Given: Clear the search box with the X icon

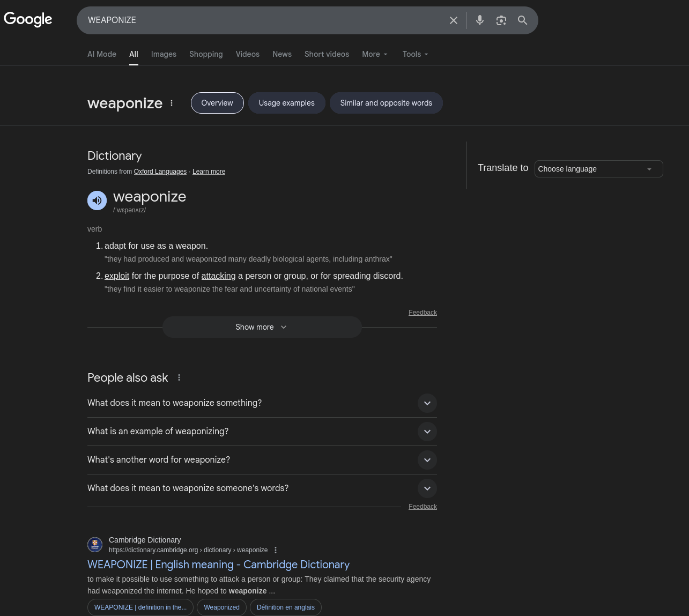Looking at the screenshot, I should click(454, 20).
